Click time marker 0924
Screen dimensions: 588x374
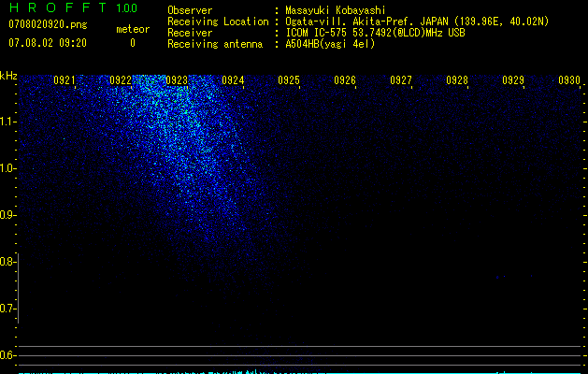point(233,80)
